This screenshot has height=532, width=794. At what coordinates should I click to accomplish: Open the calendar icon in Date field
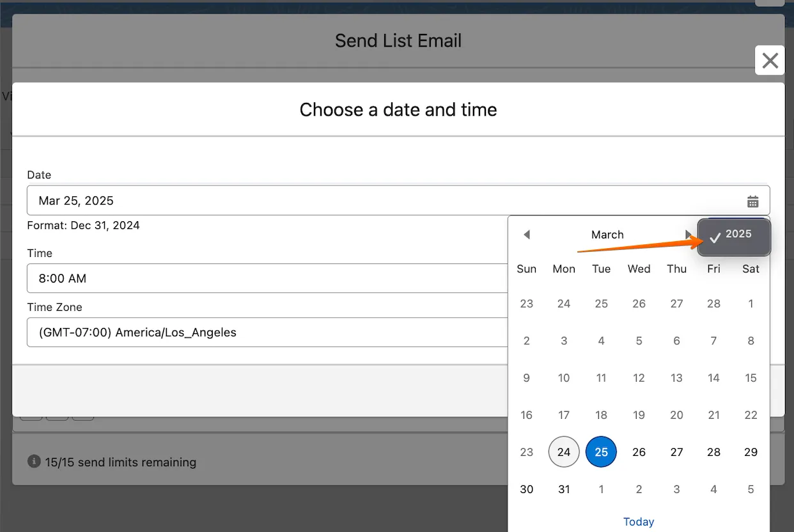pos(752,201)
